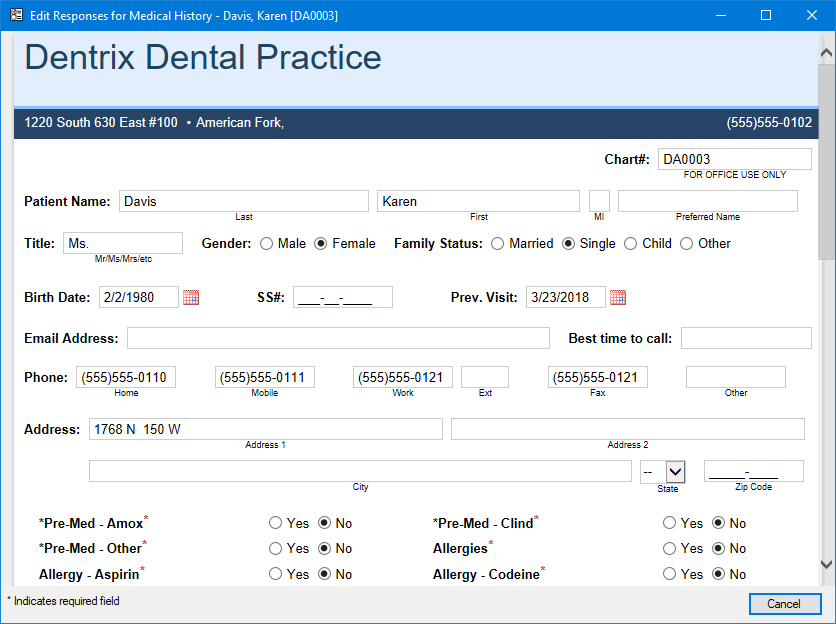Click the SS# input field

pos(342,297)
